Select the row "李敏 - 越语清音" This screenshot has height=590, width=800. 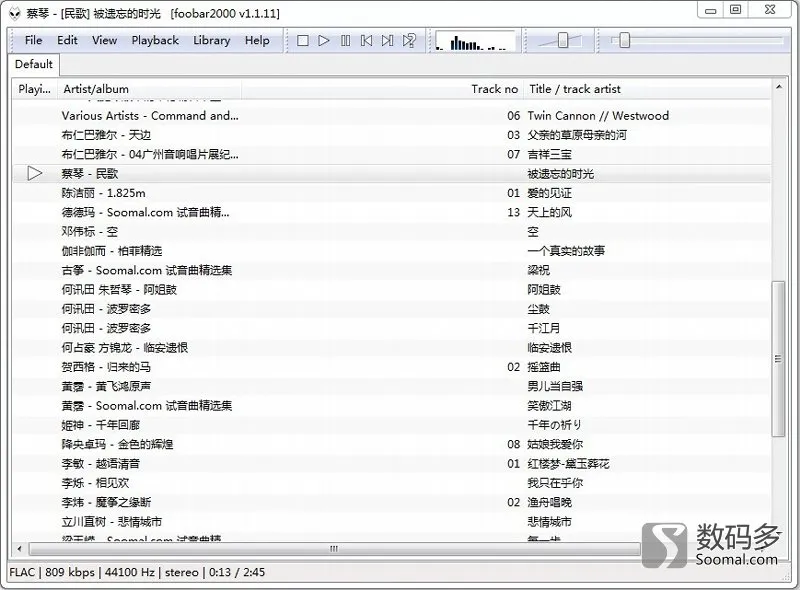(x=392, y=463)
